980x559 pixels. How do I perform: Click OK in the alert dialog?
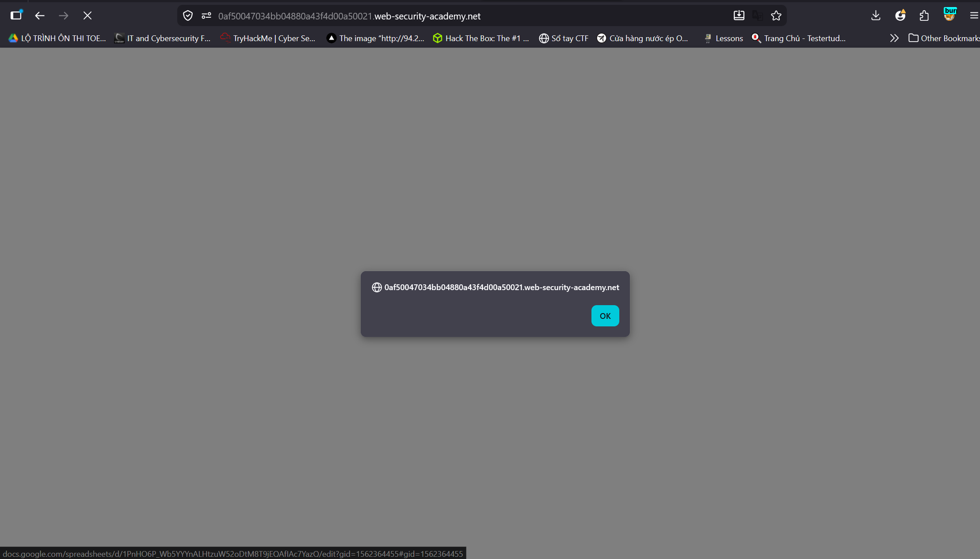(605, 316)
